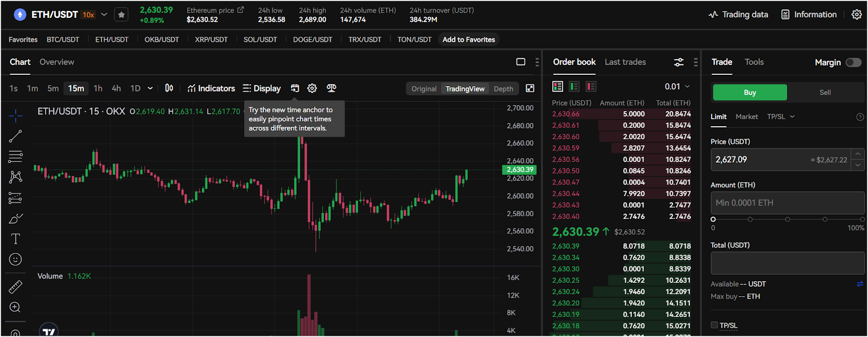Select the green Buy side toggle
868x337 pixels.
pos(750,93)
